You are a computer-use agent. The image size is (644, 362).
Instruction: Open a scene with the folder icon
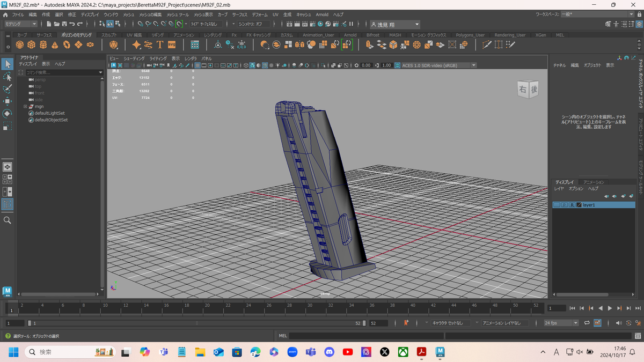56,24
